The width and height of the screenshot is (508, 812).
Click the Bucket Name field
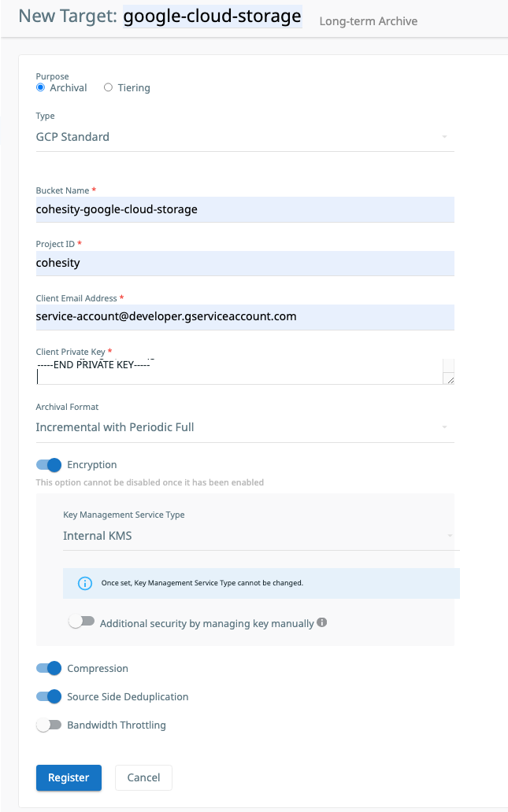coord(244,209)
